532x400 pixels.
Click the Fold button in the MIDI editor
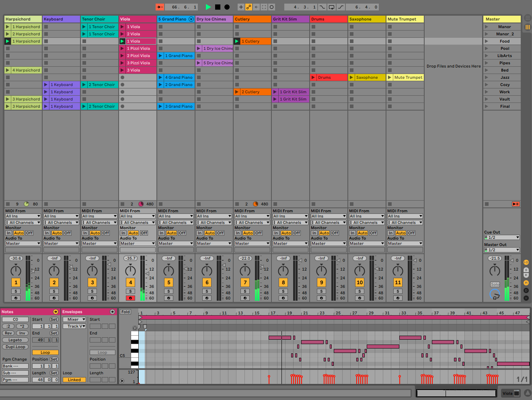point(125,312)
